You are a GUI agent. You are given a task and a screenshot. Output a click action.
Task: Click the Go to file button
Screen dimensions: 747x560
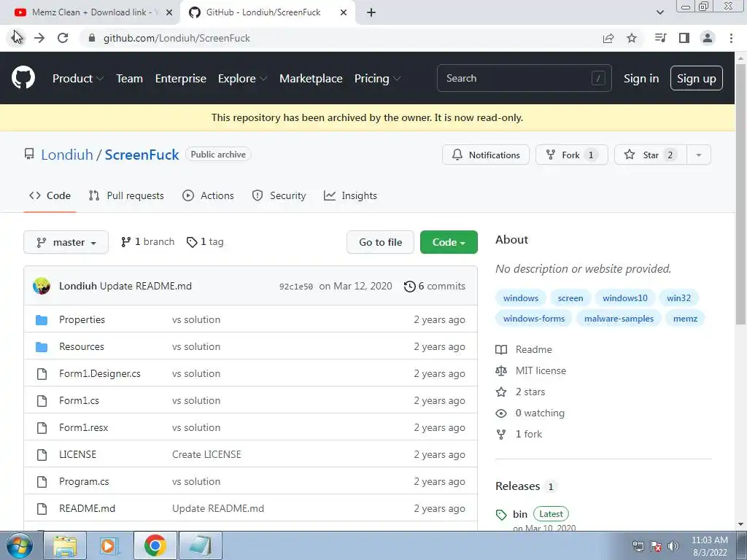[380, 242]
